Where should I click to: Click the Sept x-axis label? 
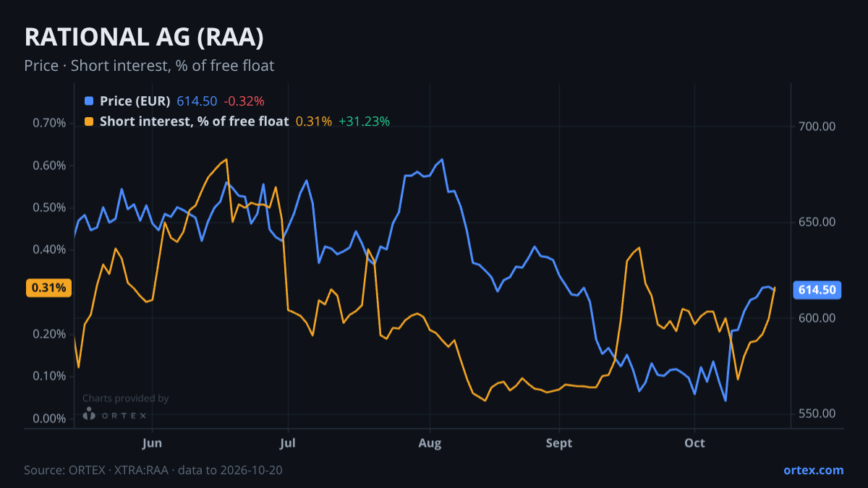pos(559,442)
